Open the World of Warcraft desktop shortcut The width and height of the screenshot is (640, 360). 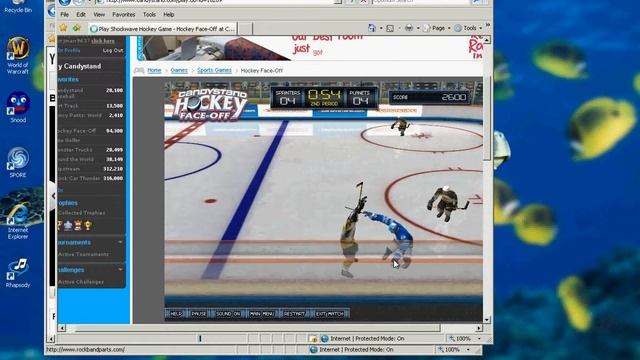click(x=18, y=56)
